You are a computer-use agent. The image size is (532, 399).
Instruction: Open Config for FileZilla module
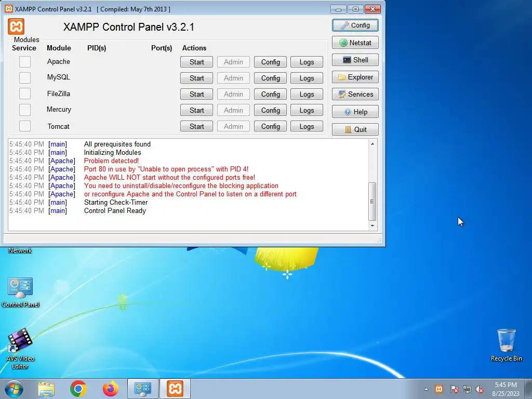coord(270,95)
